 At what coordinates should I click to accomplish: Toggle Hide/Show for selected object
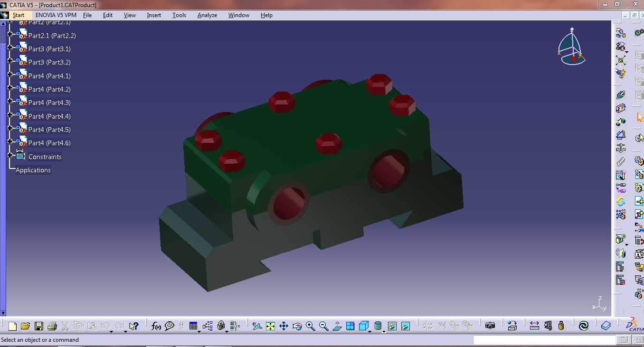392,326
